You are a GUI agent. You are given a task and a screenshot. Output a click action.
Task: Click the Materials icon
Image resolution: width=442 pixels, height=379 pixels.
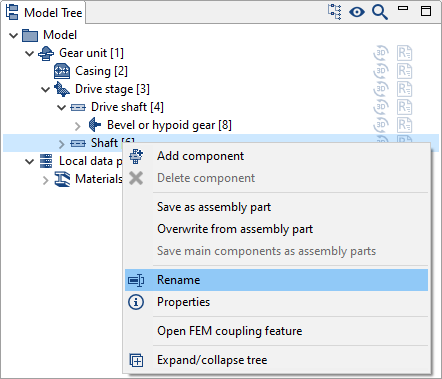coord(62,179)
